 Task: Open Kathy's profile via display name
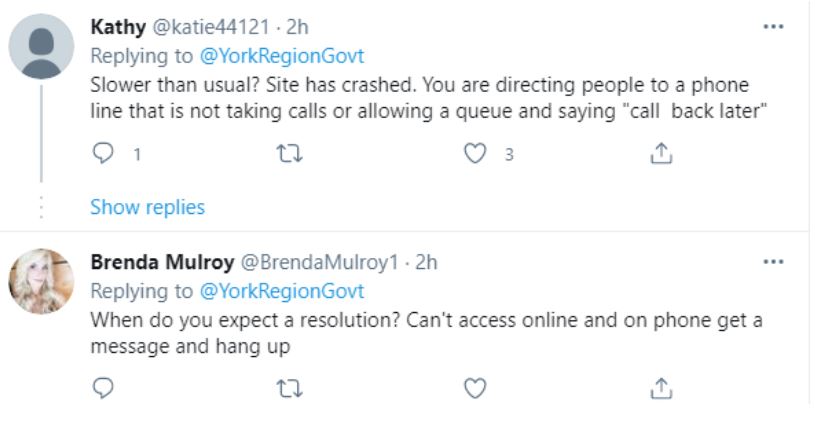click(117, 27)
